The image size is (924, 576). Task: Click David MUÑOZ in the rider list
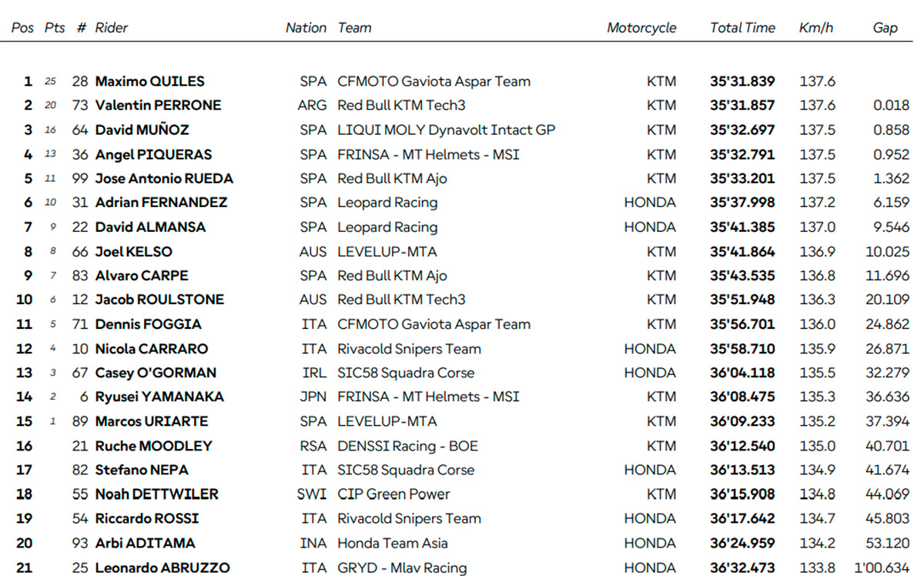tap(142, 130)
